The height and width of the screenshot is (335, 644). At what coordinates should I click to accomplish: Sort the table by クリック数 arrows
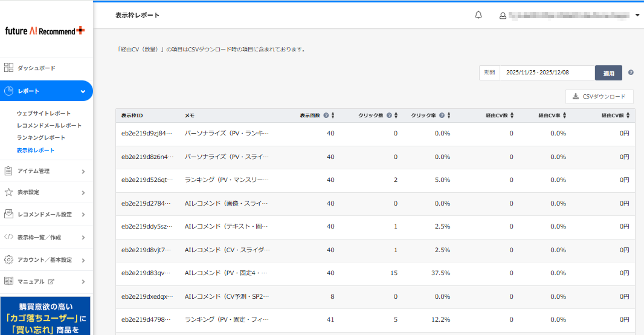(396, 115)
